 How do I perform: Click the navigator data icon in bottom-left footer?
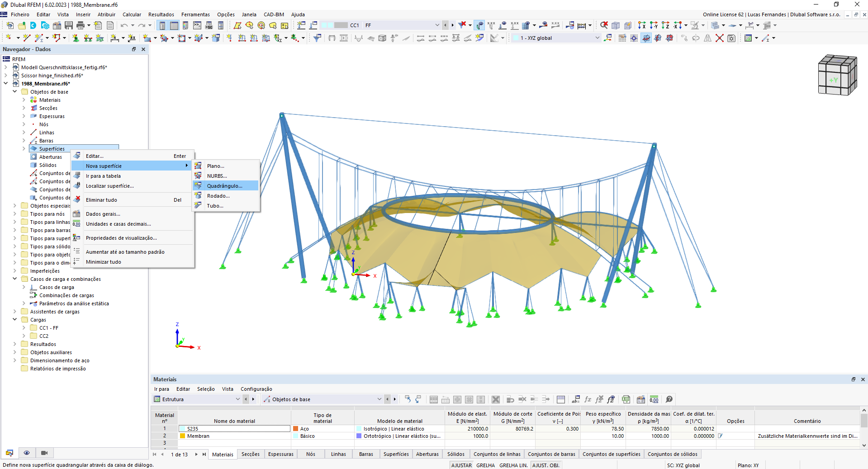click(9, 453)
